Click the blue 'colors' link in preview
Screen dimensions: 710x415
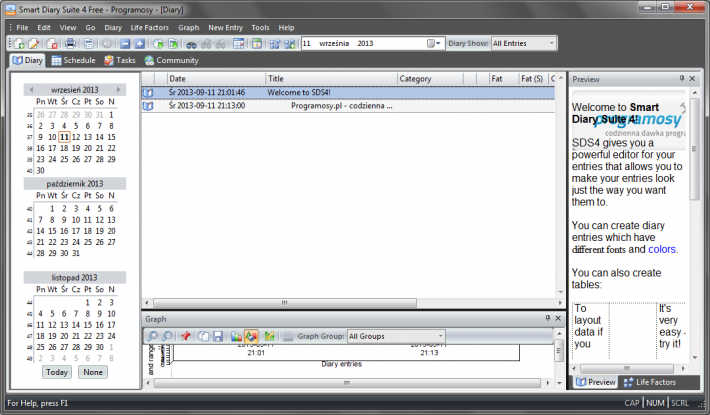(x=662, y=249)
